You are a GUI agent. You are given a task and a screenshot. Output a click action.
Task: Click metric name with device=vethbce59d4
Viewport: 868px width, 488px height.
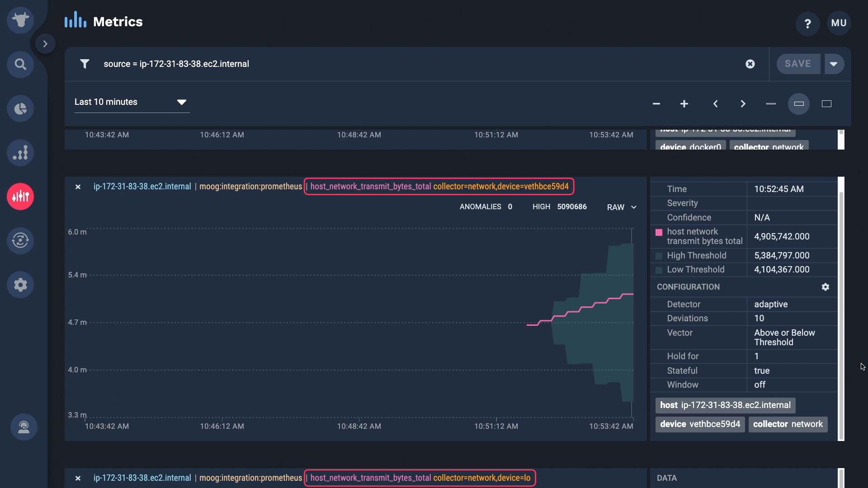tap(439, 186)
